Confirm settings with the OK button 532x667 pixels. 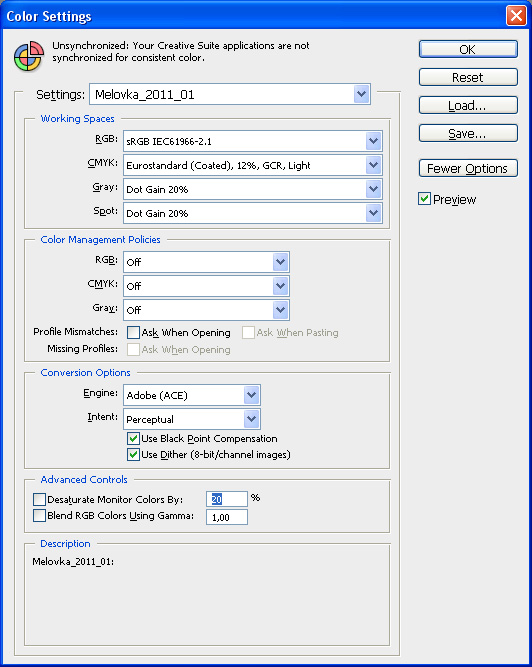[468, 49]
